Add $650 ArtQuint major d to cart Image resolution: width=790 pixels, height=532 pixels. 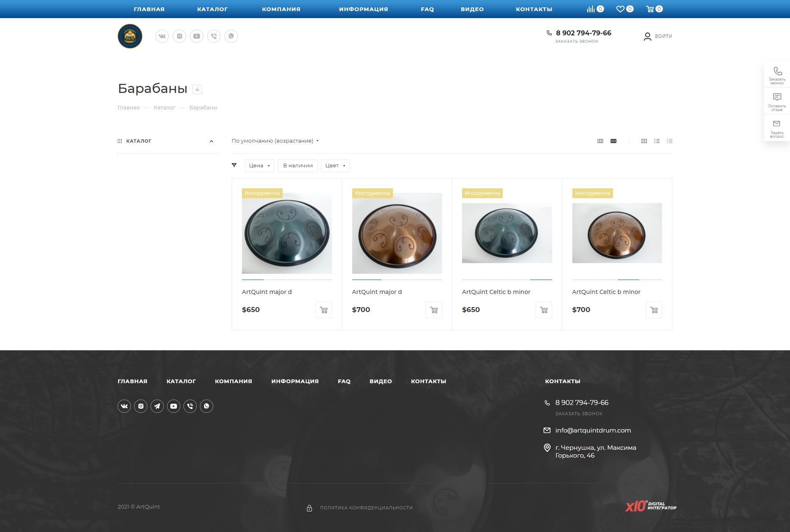click(x=324, y=310)
